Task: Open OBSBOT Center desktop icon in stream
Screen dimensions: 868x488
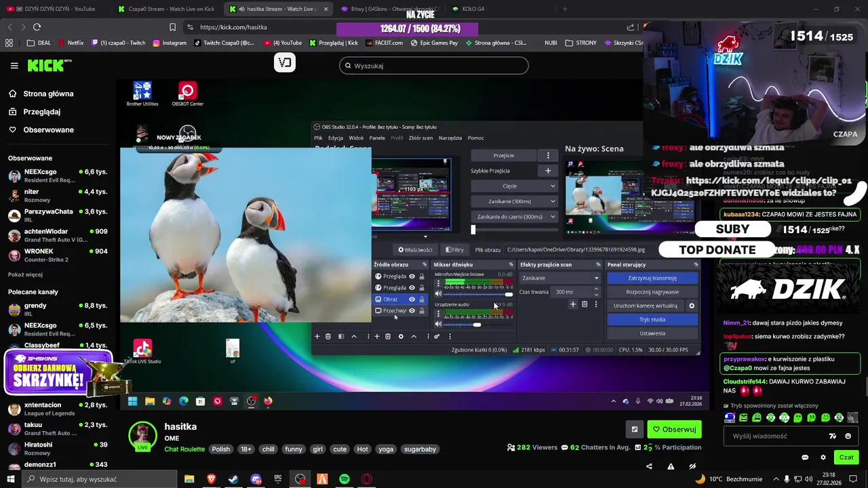Action: pos(188,94)
